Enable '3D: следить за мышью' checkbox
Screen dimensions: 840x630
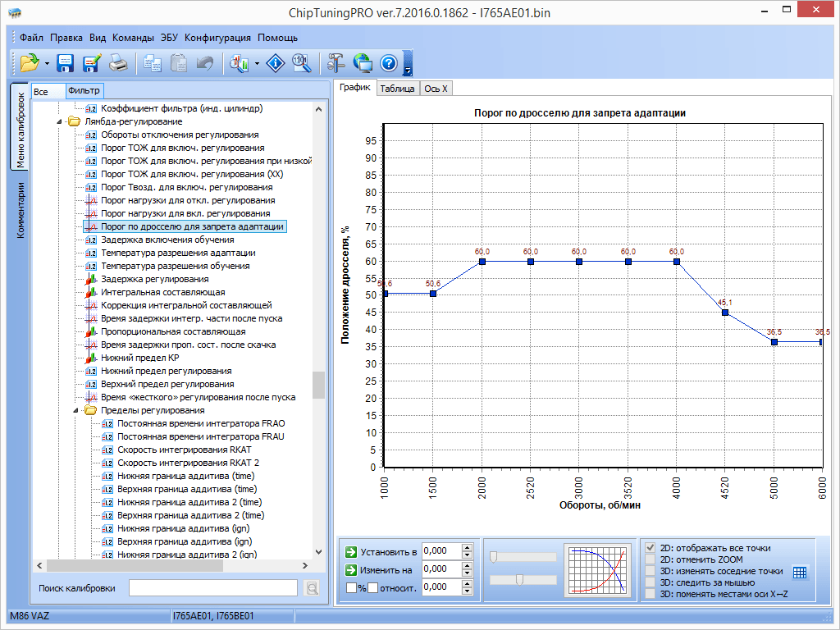651,582
